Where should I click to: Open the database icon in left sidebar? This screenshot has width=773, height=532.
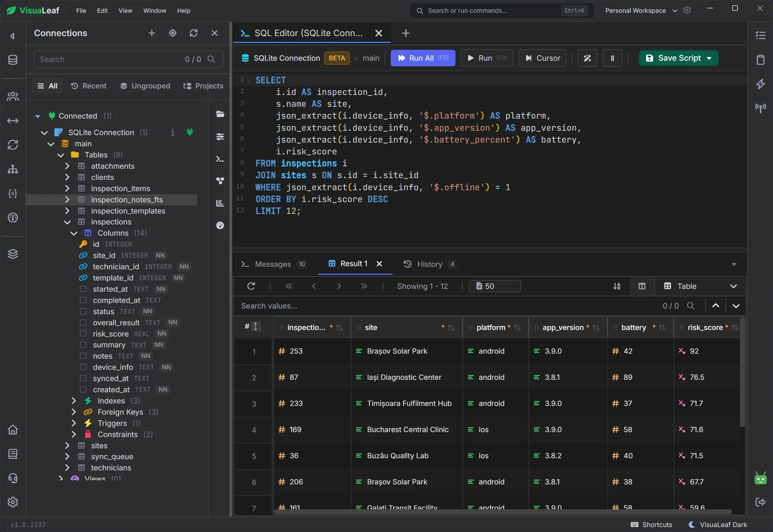coord(13,60)
